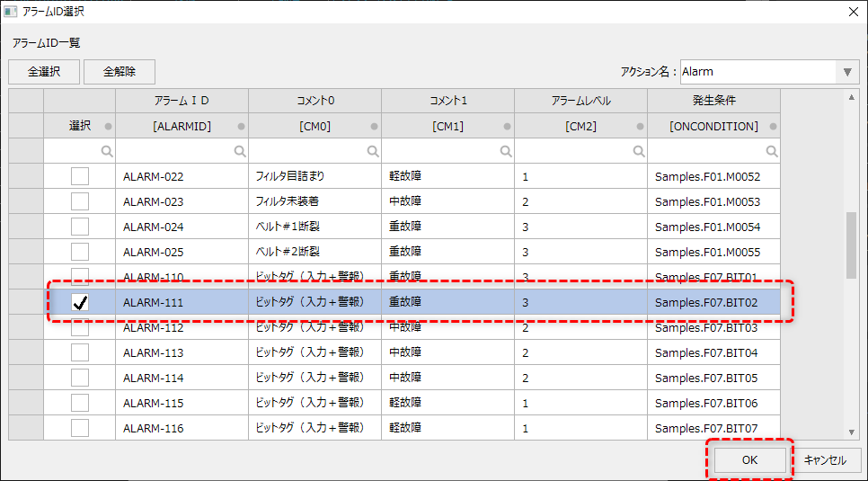Screen dimensions: 868x481
Task: Click scroll down arrow of the list
Action: click(851, 432)
